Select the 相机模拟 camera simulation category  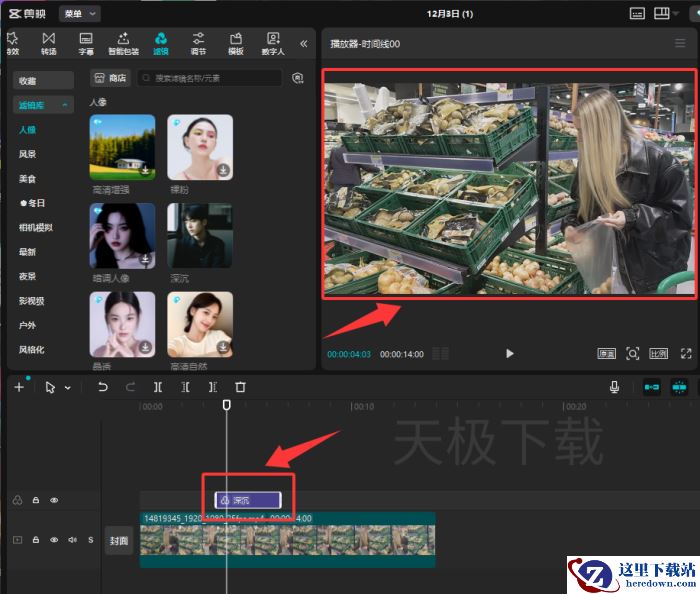(36, 228)
